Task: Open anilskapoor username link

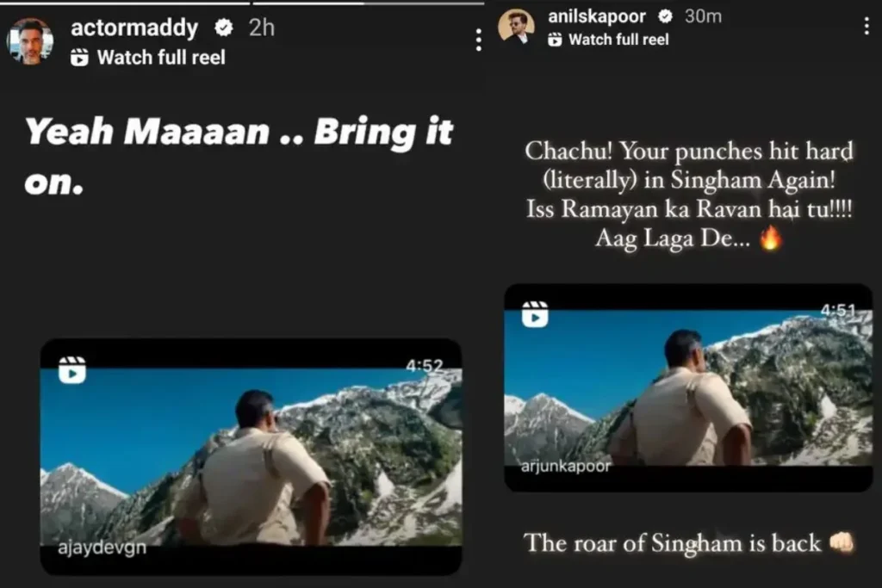Action: pos(597,16)
